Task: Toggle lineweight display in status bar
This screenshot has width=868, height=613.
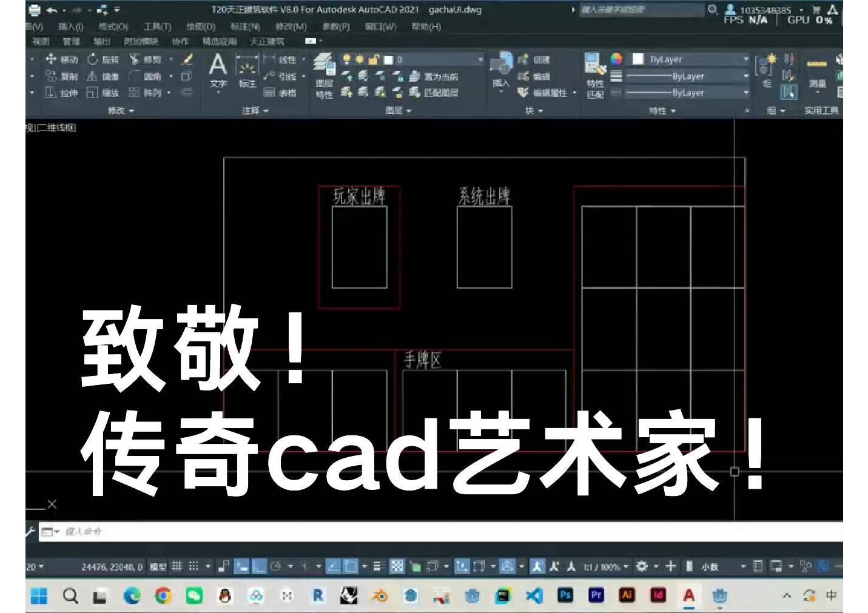Action: (x=379, y=566)
